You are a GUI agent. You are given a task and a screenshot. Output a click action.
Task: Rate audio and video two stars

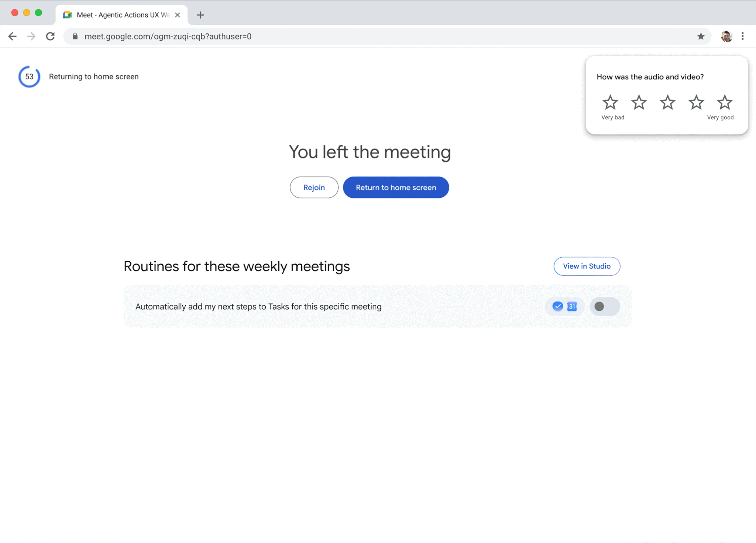(639, 102)
